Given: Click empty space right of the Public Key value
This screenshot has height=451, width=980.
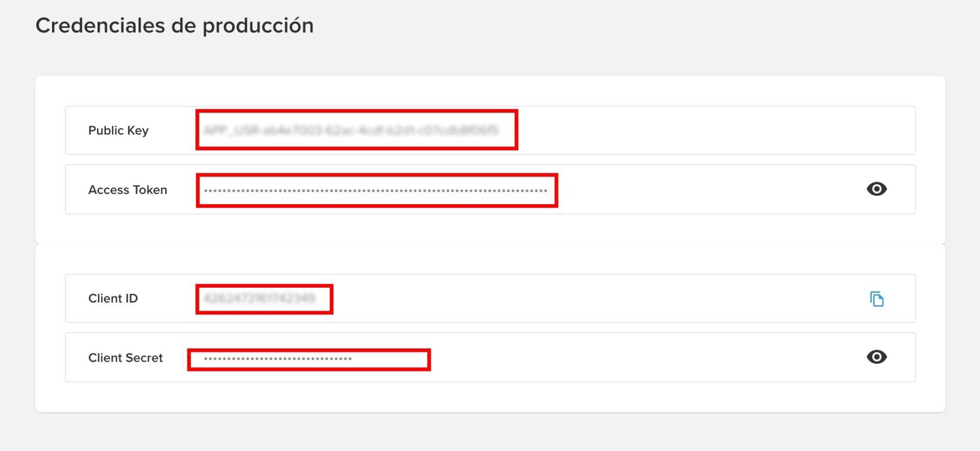Looking at the screenshot, I should point(715,131).
